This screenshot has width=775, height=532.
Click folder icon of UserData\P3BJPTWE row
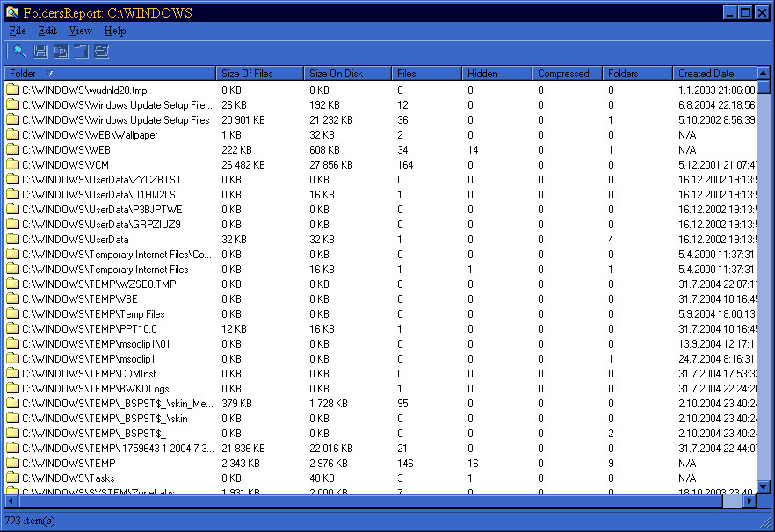tap(13, 209)
